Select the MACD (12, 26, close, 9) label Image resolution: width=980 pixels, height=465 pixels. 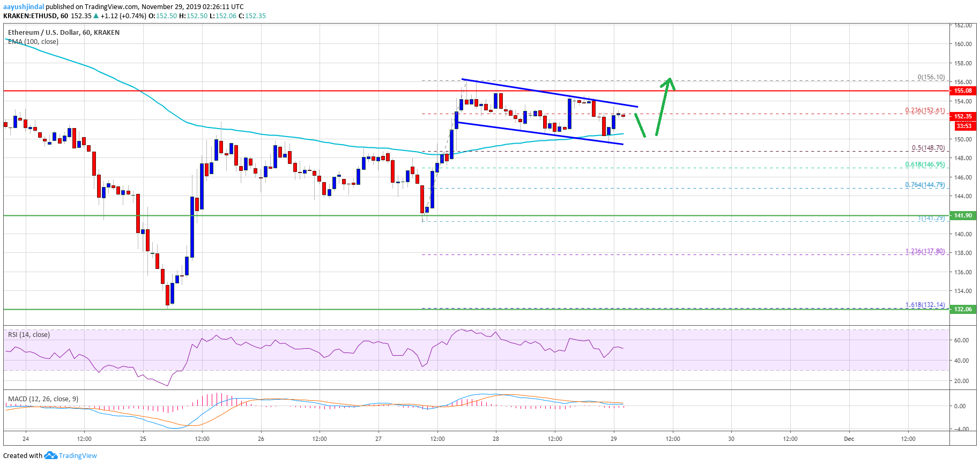pyautogui.click(x=43, y=399)
